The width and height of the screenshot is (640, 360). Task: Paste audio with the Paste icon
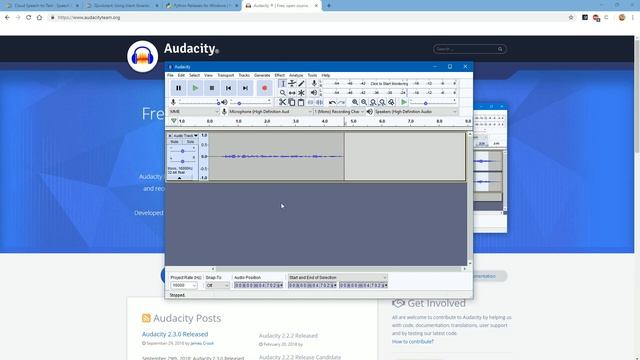[301, 102]
